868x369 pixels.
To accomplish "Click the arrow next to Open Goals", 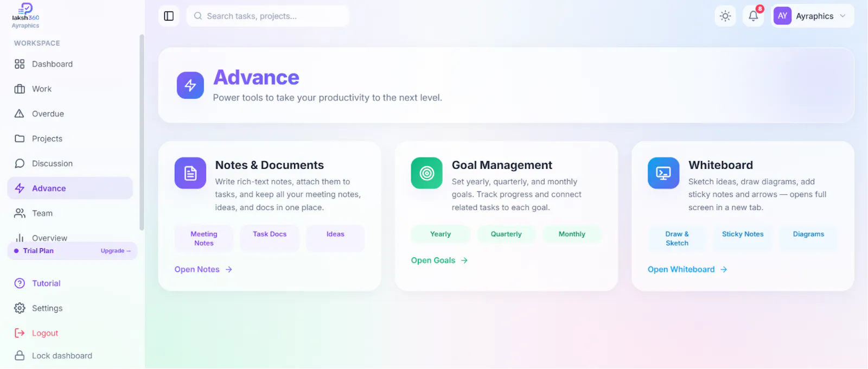I will coord(464,260).
